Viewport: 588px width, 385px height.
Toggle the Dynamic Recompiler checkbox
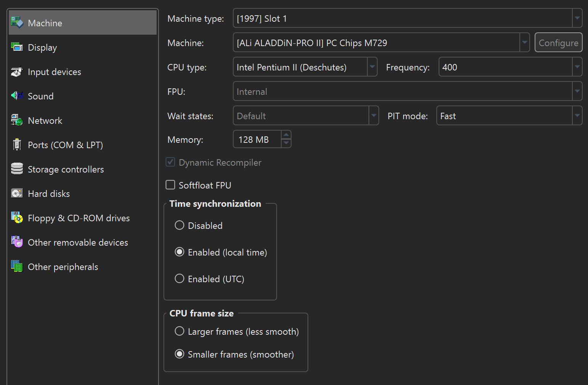[170, 162]
